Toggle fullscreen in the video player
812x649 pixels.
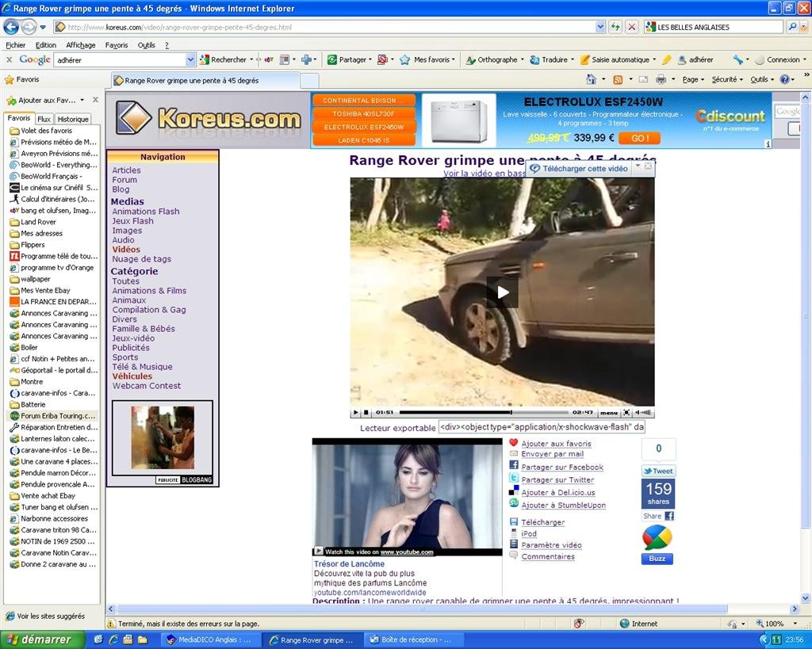[x=626, y=413]
